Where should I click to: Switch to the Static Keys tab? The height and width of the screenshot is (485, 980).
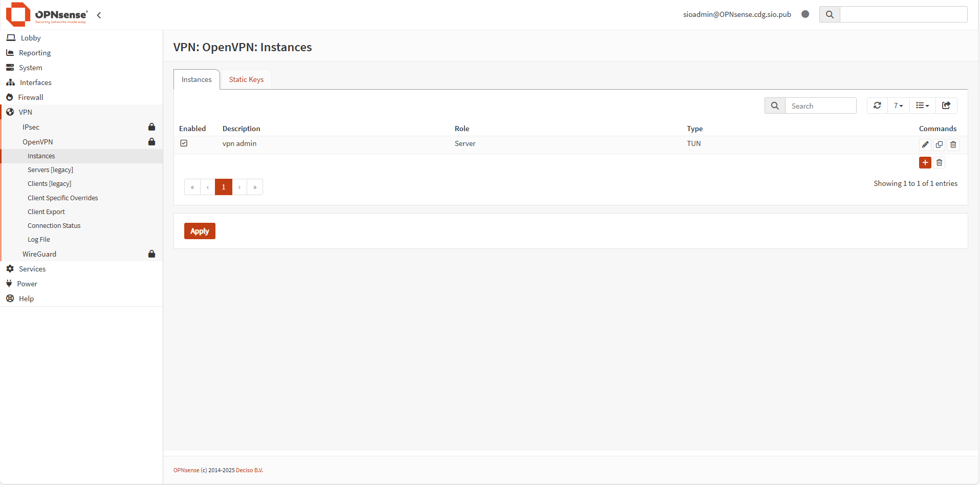(246, 79)
